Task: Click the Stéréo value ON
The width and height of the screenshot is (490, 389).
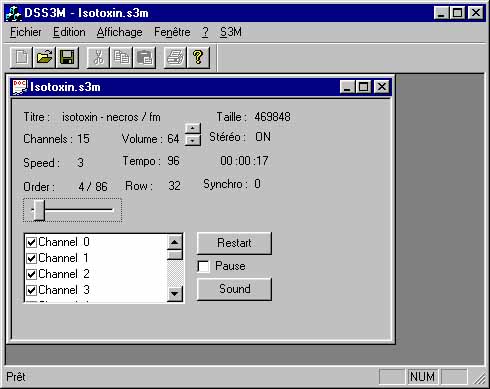Action: coord(263,137)
